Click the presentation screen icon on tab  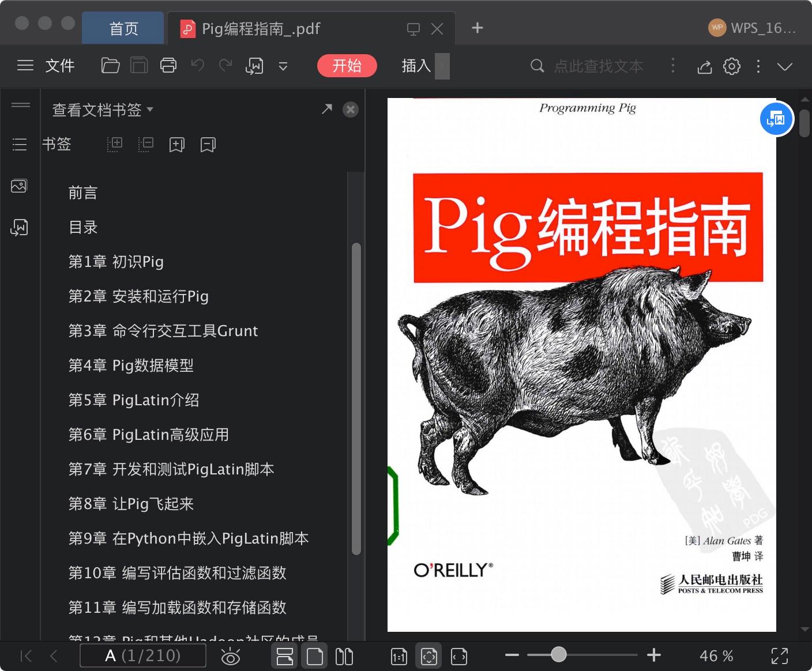coord(413,29)
